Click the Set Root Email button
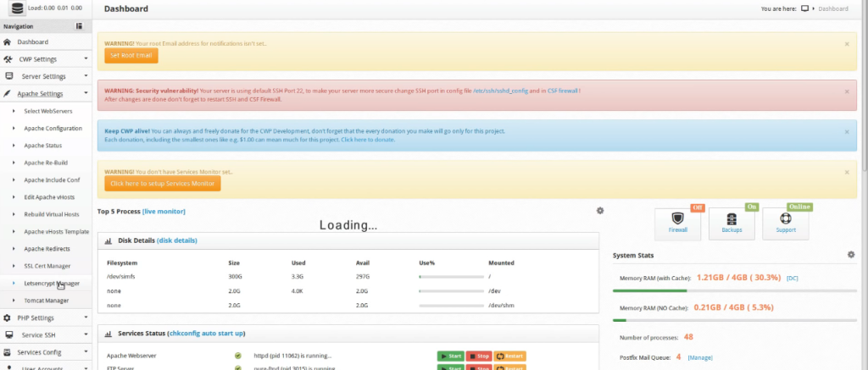Image resolution: width=868 pixels, height=370 pixels. pos(131,55)
